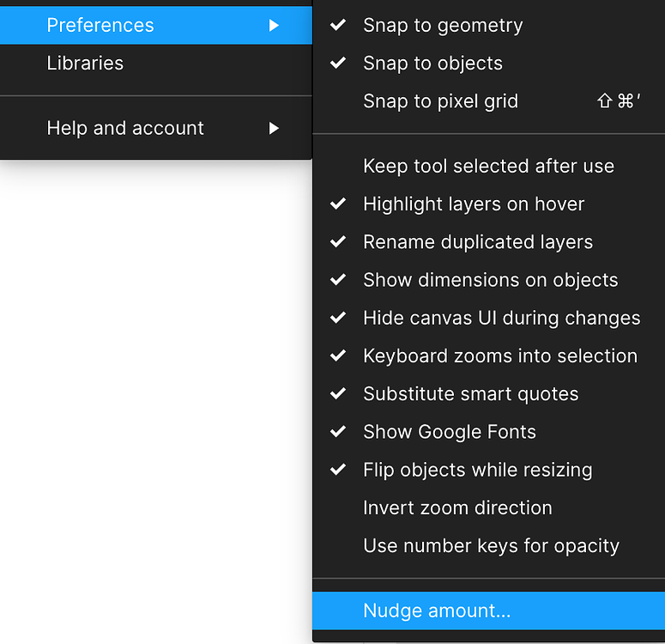Expand Help and account submenu
The height and width of the screenshot is (644, 665).
[125, 129]
